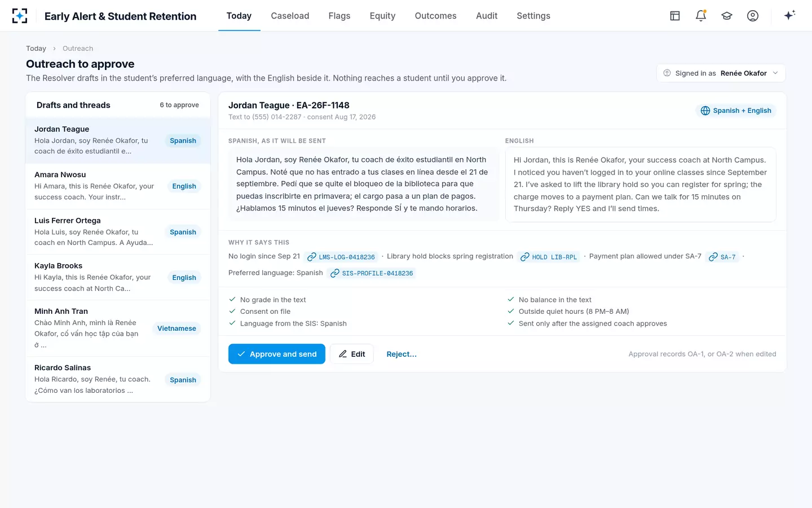Screen dimensions: 812x508
Task: Click the Spanish + English language badge
Action: tap(736, 111)
